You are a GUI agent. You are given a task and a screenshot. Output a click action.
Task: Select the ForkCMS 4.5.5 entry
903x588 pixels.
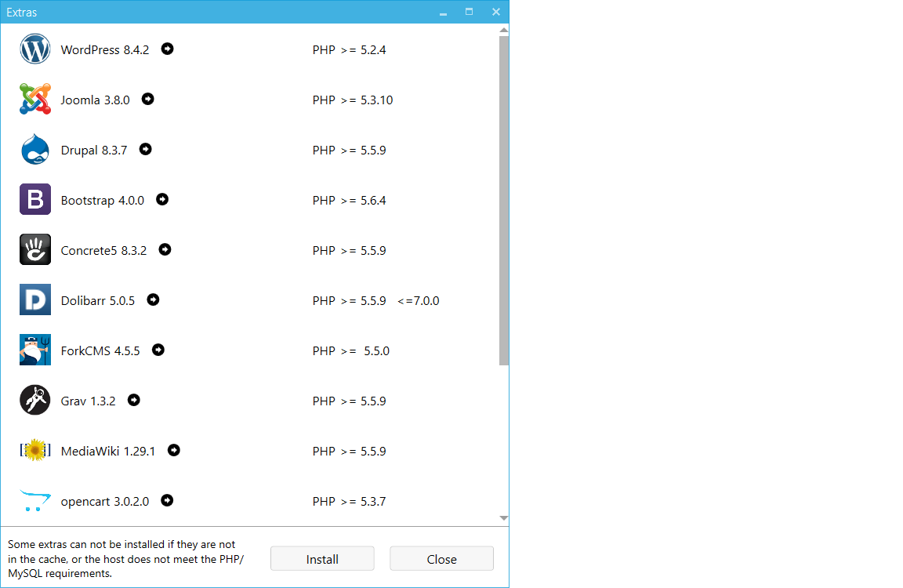[100, 350]
